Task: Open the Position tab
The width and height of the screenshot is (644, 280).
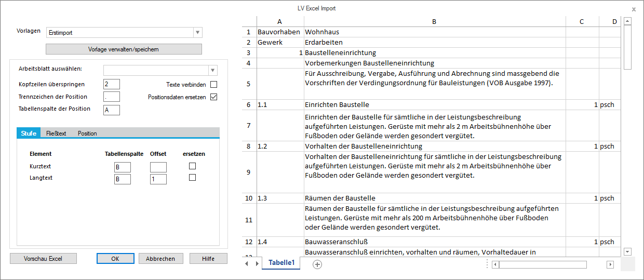Action: point(87,134)
